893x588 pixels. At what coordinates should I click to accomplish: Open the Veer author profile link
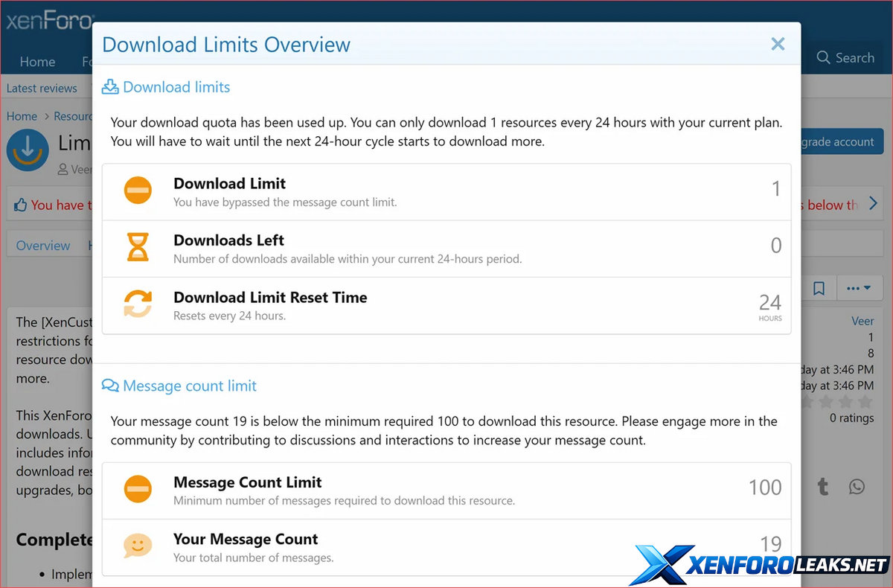[x=862, y=321]
